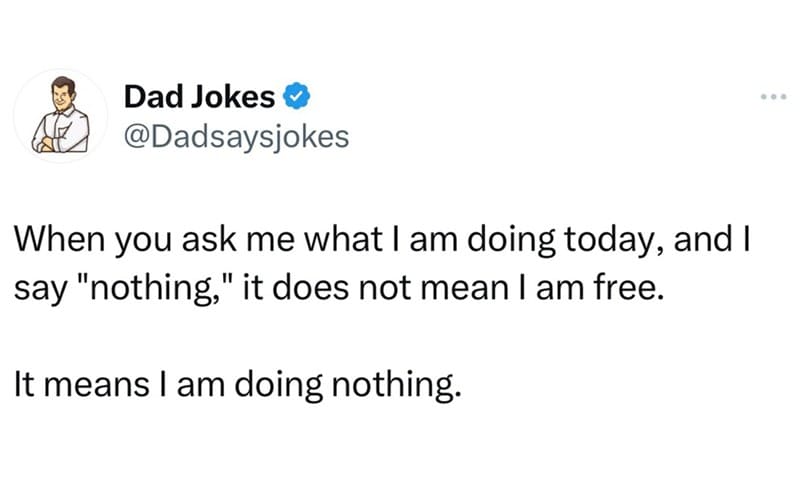Click the "@" symbol in the username handle

click(137, 138)
